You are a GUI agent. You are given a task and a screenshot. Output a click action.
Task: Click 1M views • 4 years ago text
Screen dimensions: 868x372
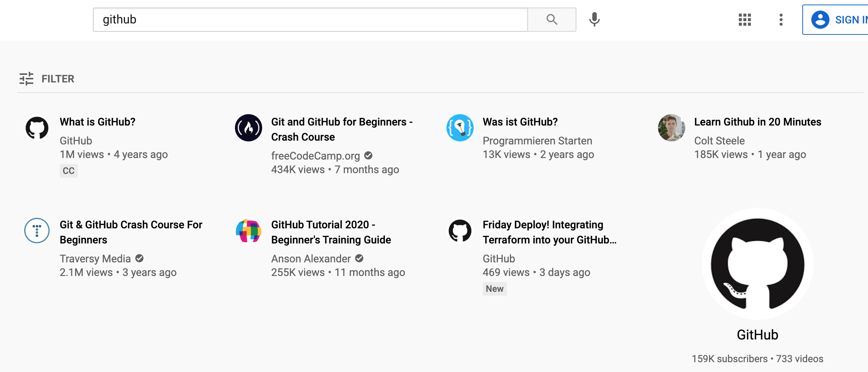114,155
